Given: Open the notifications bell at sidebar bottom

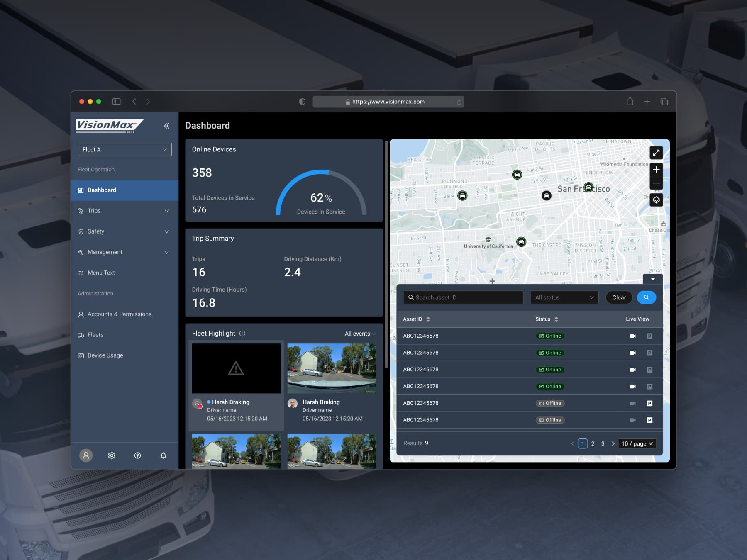Looking at the screenshot, I should (x=163, y=455).
